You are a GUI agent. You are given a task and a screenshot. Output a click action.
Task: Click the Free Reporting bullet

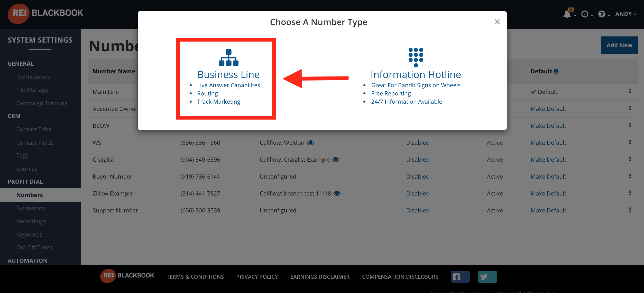391,93
